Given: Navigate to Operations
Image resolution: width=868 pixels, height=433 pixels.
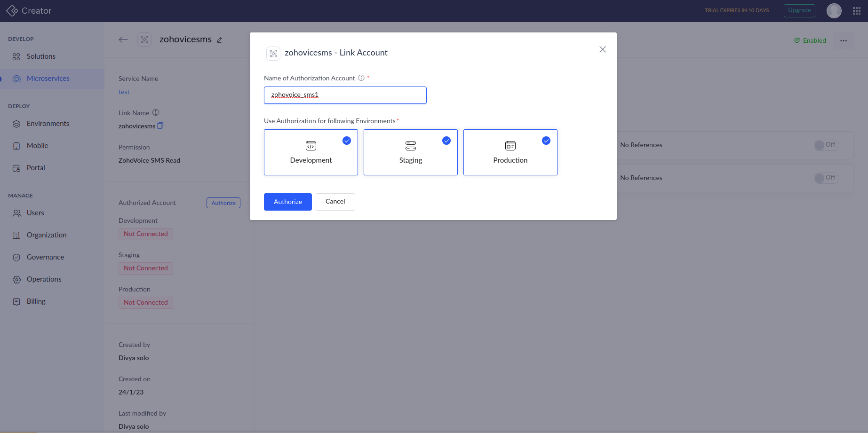Looking at the screenshot, I should pos(44,279).
